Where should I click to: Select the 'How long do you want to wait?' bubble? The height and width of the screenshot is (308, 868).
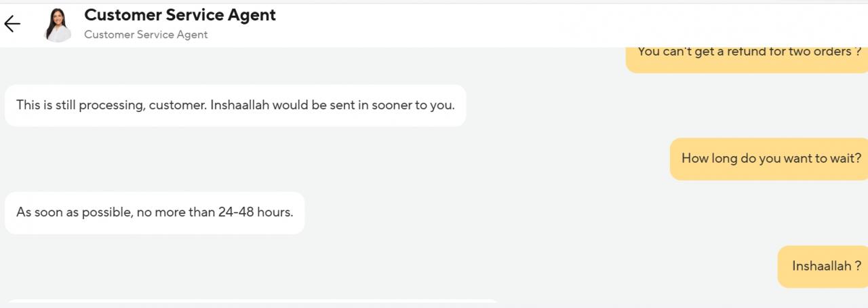click(x=769, y=159)
